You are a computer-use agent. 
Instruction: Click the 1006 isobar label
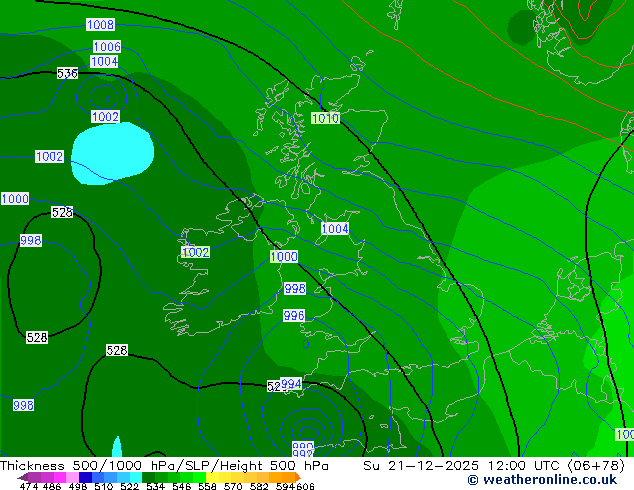[107, 46]
